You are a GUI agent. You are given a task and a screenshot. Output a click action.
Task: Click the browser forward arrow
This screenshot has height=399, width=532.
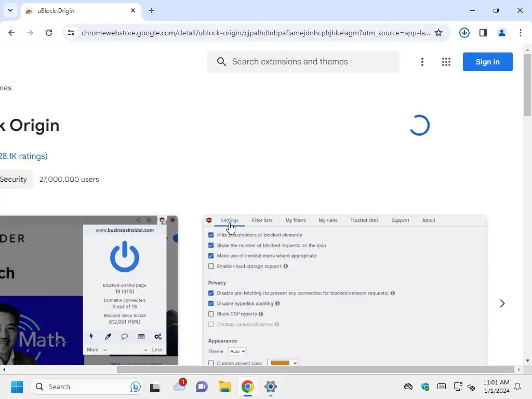point(30,33)
